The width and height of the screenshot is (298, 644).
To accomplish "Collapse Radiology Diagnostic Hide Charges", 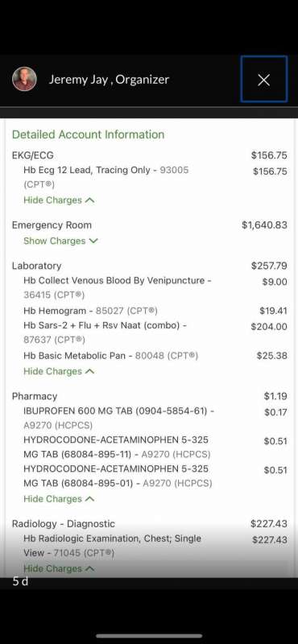I will 59,568.
